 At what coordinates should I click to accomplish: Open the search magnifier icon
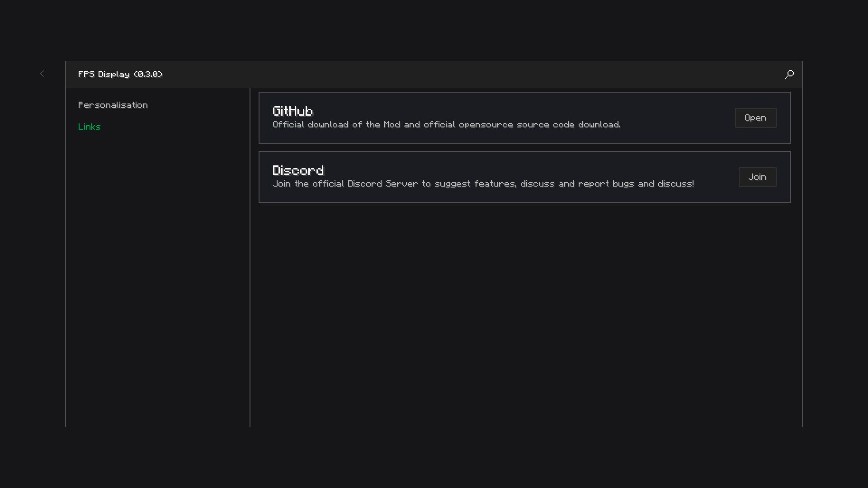789,75
